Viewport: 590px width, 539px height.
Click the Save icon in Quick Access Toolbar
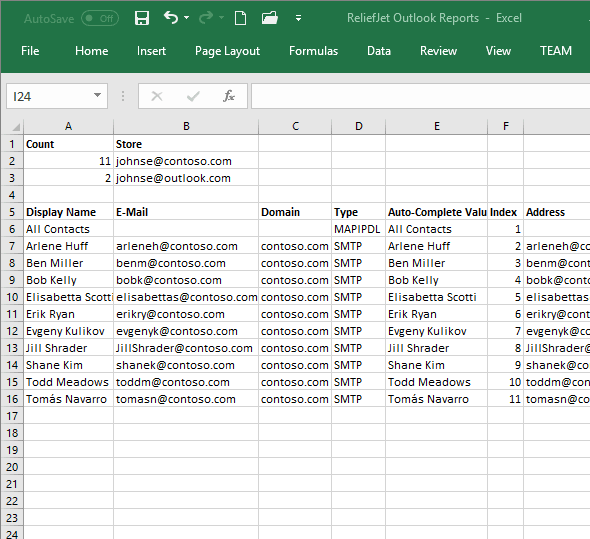(x=142, y=18)
